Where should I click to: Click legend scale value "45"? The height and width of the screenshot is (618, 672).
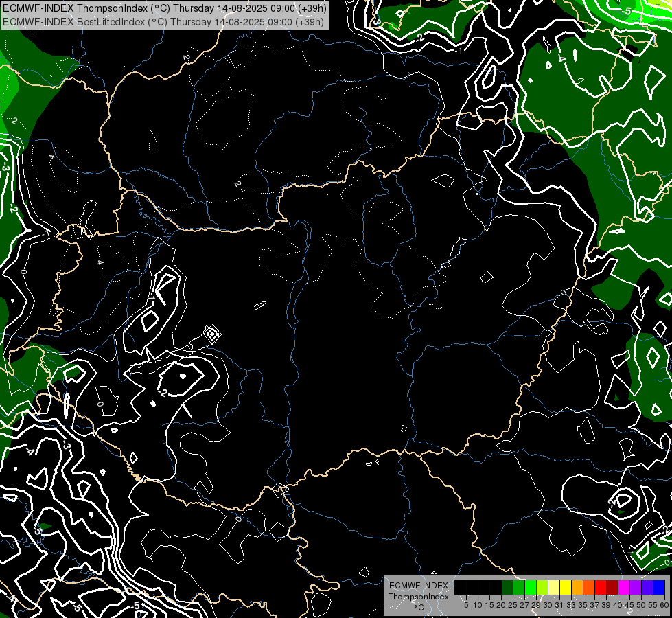click(629, 605)
